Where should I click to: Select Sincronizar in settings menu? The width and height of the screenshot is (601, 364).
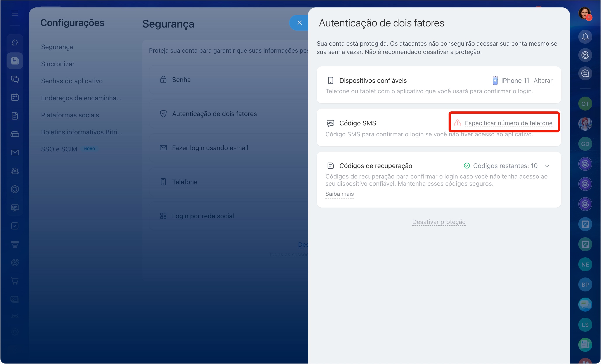coord(58,64)
